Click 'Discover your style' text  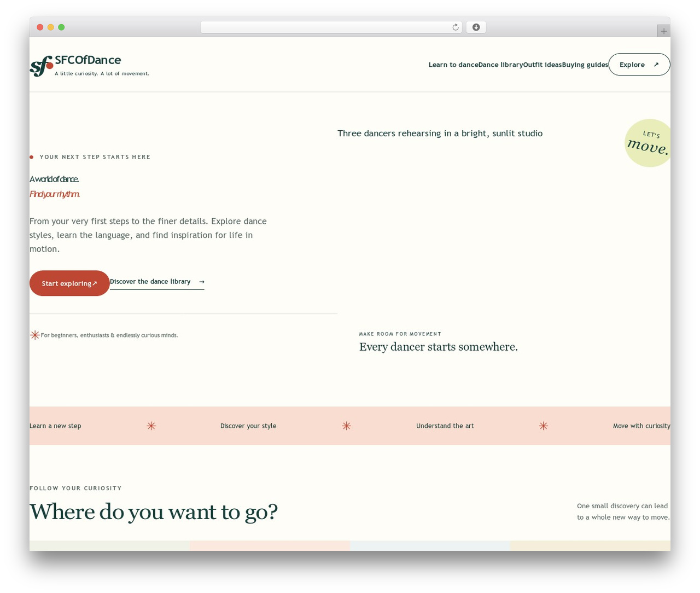(248, 426)
